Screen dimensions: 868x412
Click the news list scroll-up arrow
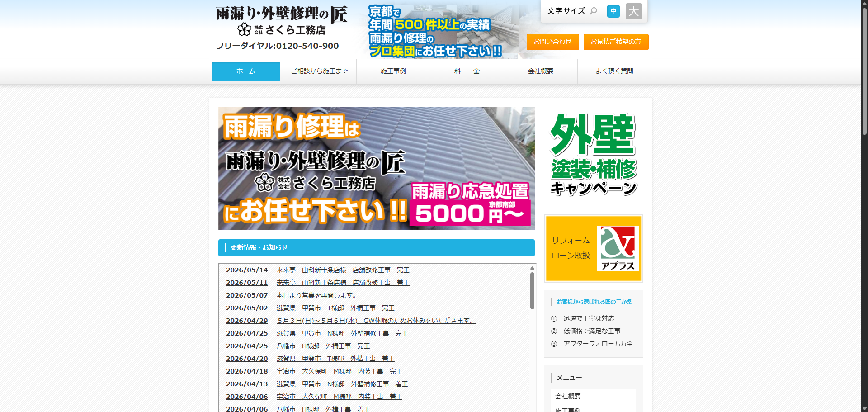coord(532,268)
